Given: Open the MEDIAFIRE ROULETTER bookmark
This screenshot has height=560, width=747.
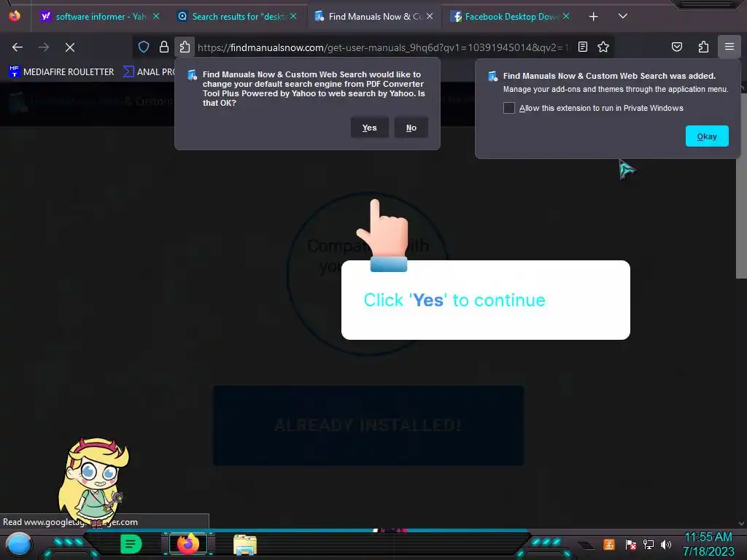Looking at the screenshot, I should coord(61,72).
